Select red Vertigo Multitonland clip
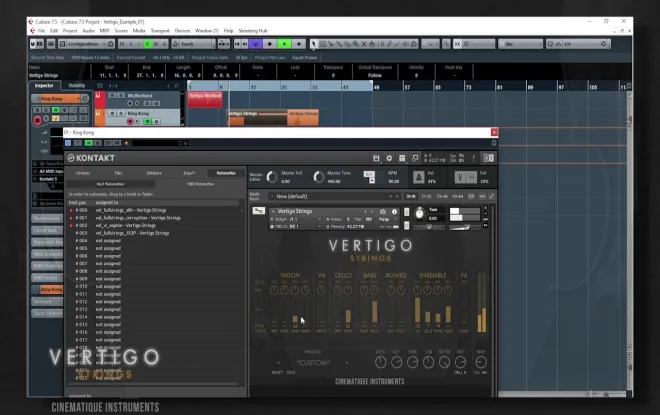Screen dimensions: 660x415 [205, 100]
